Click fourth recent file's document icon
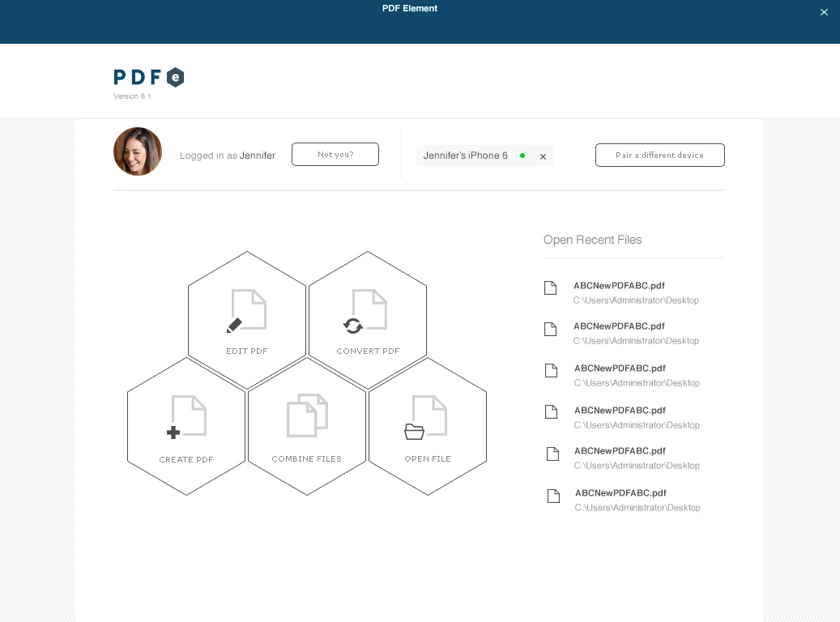This screenshot has width=840, height=622. click(552, 411)
